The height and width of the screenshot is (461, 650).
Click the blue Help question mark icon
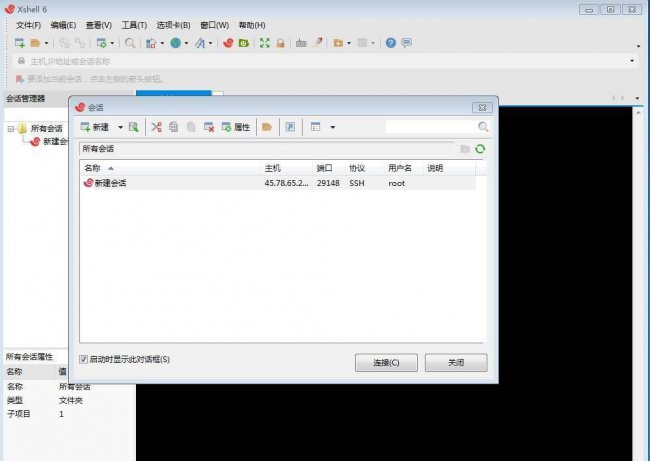coord(390,43)
